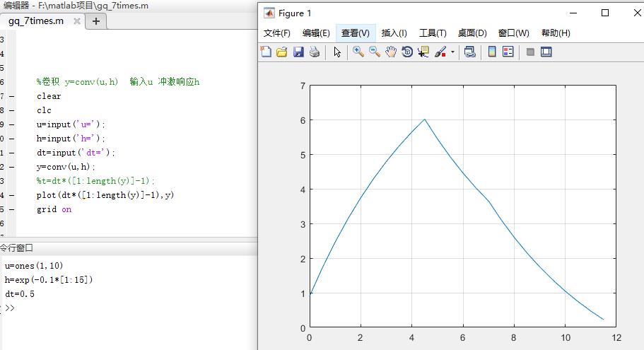Maximize the Figure 1 window
Image resolution: width=644 pixels, height=350 pixels.
(x=605, y=13)
